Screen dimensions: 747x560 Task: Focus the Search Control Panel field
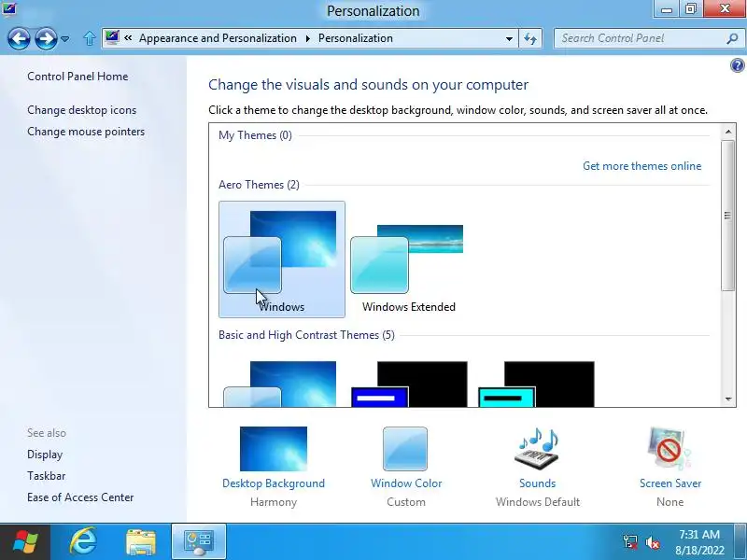pos(647,38)
